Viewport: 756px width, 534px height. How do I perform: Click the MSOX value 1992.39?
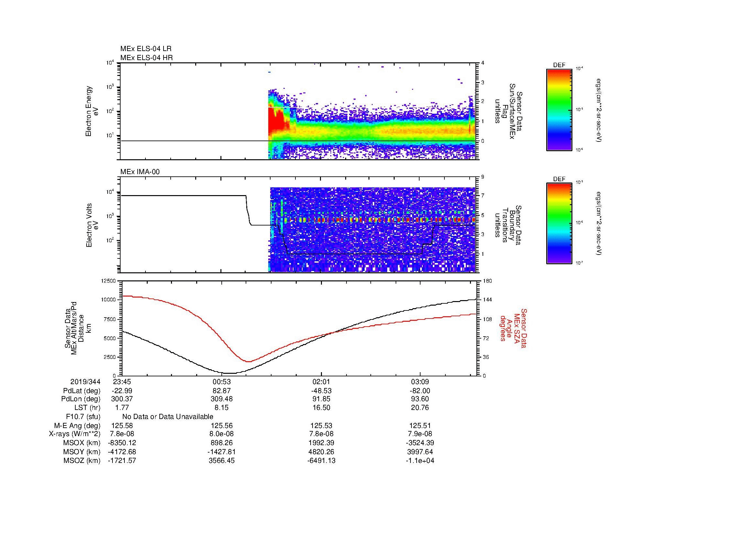(x=321, y=443)
